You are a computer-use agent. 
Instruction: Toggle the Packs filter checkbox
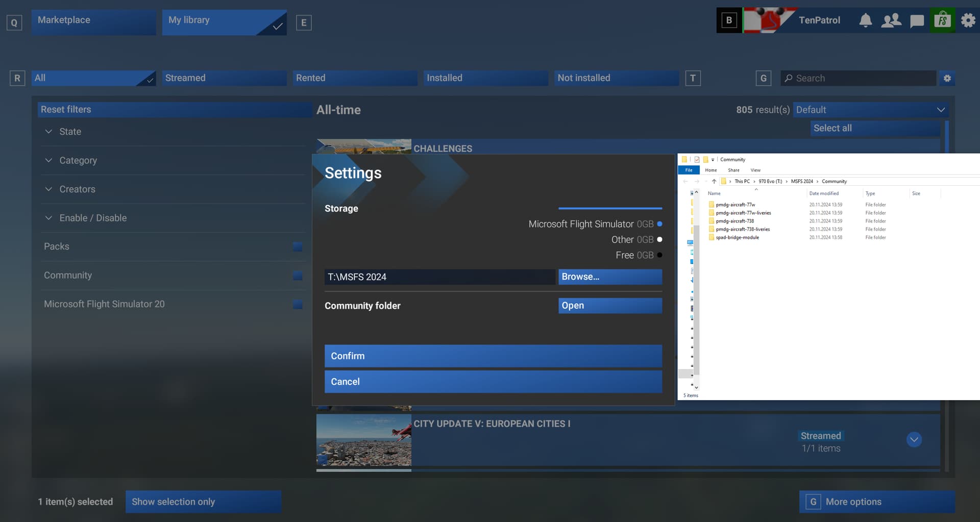(x=298, y=247)
